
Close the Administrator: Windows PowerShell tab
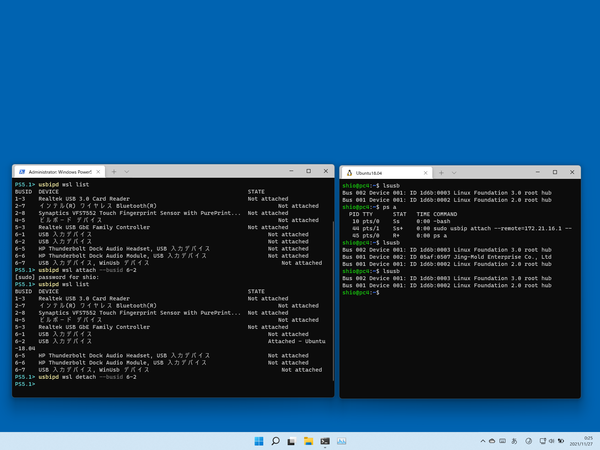pos(99,171)
